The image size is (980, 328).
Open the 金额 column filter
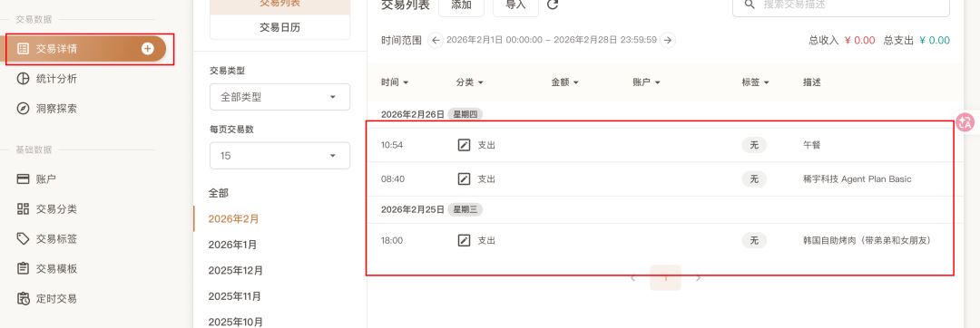[565, 82]
